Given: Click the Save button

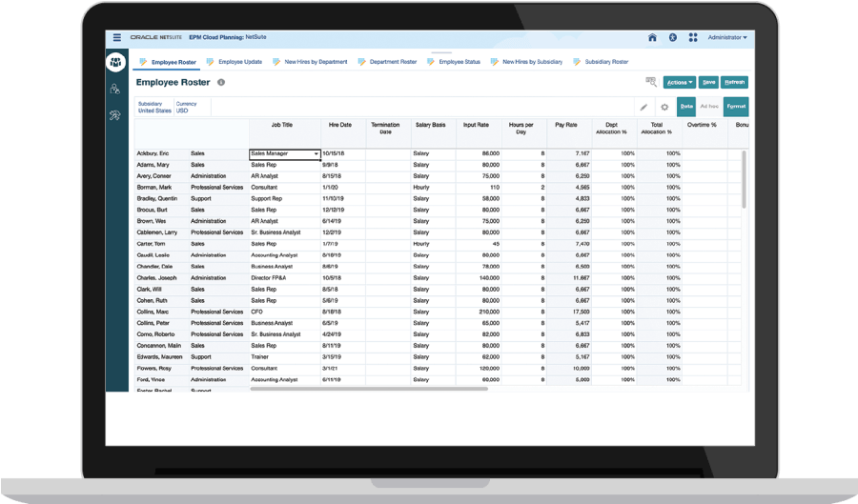Looking at the screenshot, I should 708,83.
